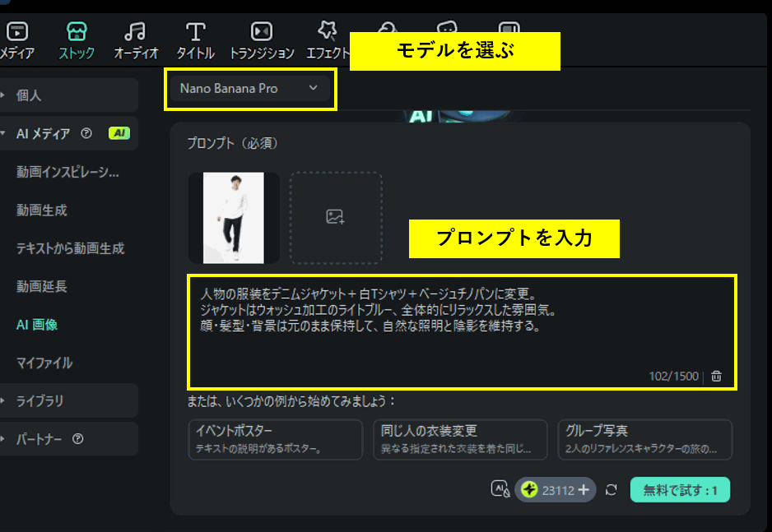772x532 pixels.
Task: Open the メディア tab
Action: tap(17, 40)
